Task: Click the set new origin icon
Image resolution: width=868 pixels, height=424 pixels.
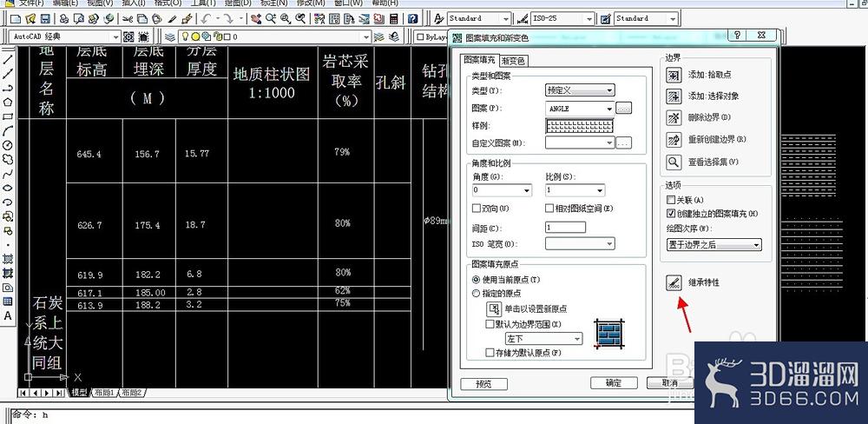Action: tap(493, 308)
